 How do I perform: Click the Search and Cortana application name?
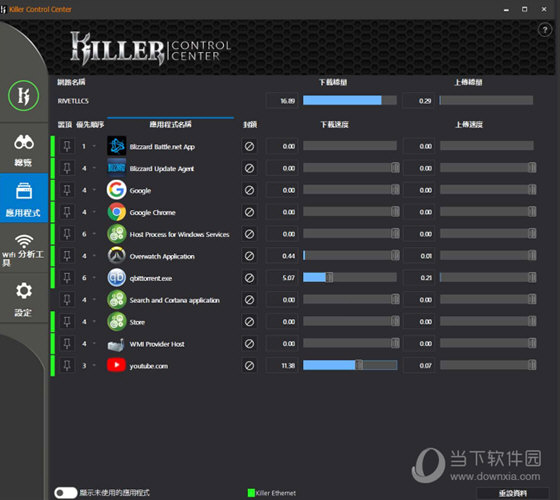click(x=175, y=300)
